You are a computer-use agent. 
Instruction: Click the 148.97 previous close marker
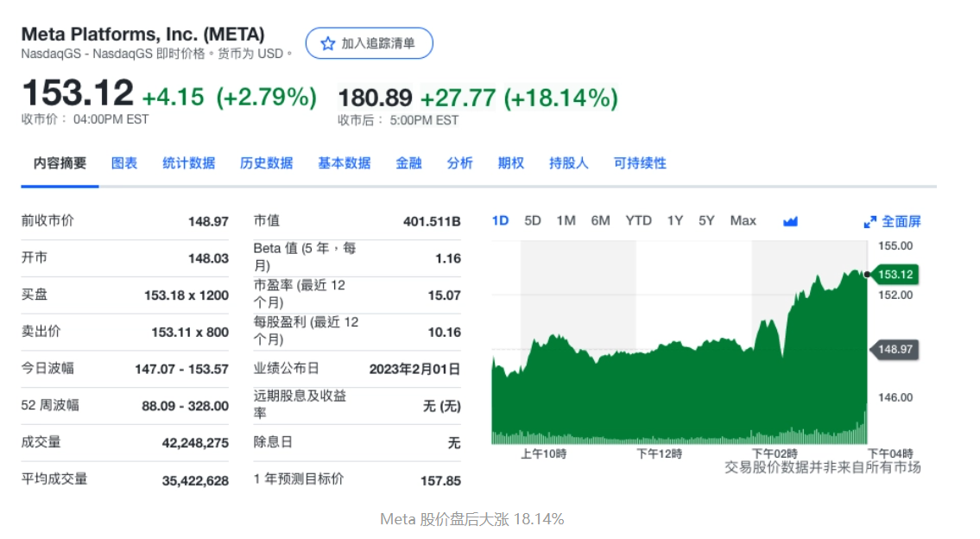pos(895,350)
